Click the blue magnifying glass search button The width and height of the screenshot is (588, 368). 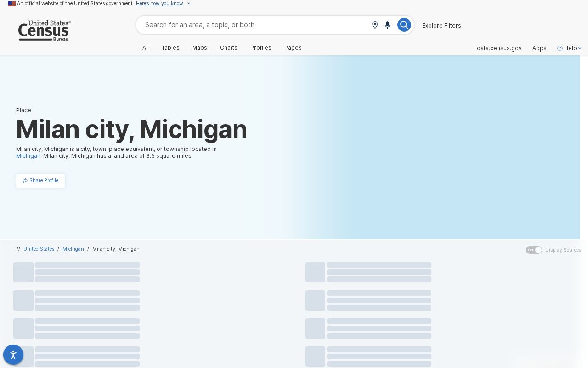pos(404,25)
